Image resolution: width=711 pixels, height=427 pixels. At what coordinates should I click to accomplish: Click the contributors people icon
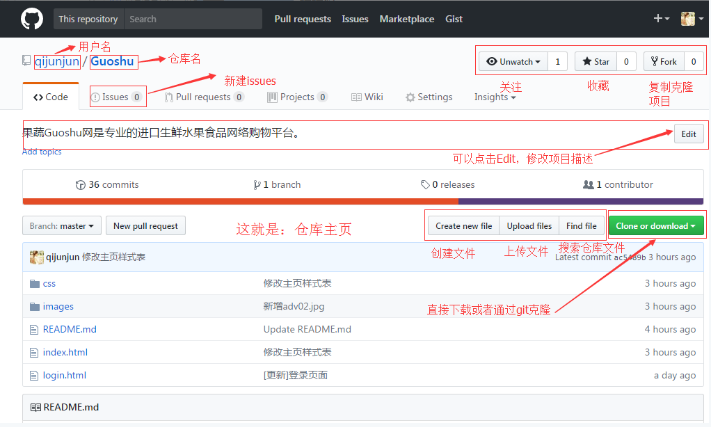click(x=588, y=184)
